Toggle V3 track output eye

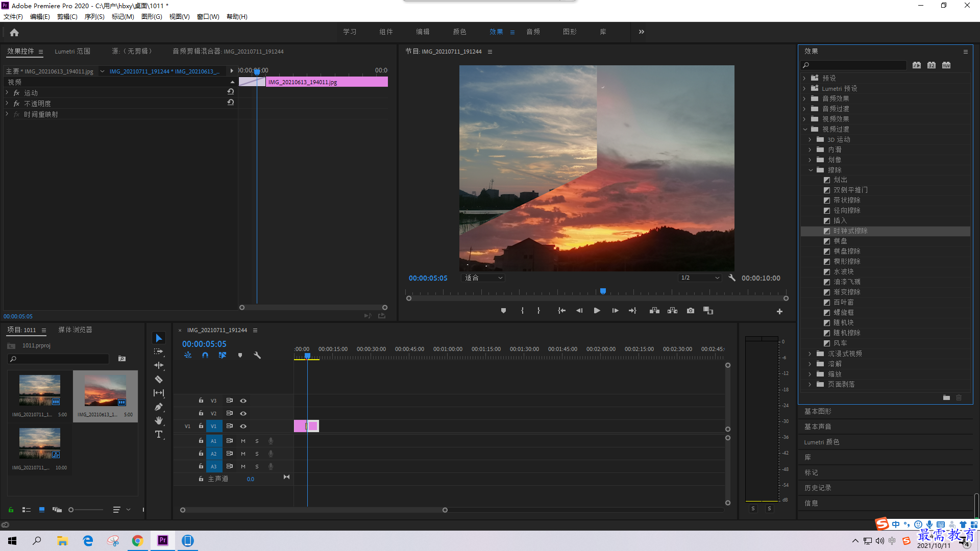point(243,400)
